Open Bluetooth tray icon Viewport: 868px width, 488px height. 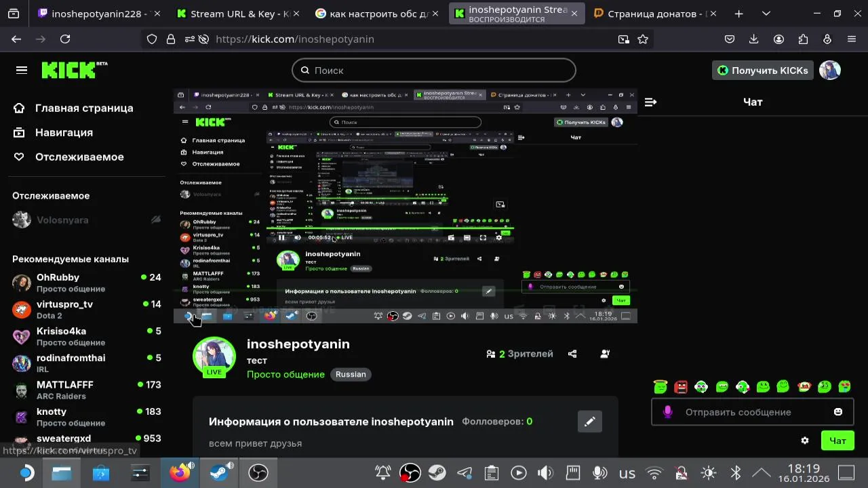[x=735, y=472]
